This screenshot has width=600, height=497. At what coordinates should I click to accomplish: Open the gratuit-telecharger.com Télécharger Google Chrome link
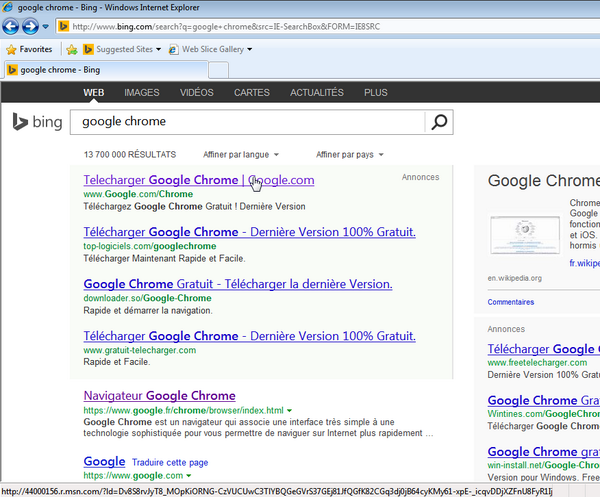249,336
